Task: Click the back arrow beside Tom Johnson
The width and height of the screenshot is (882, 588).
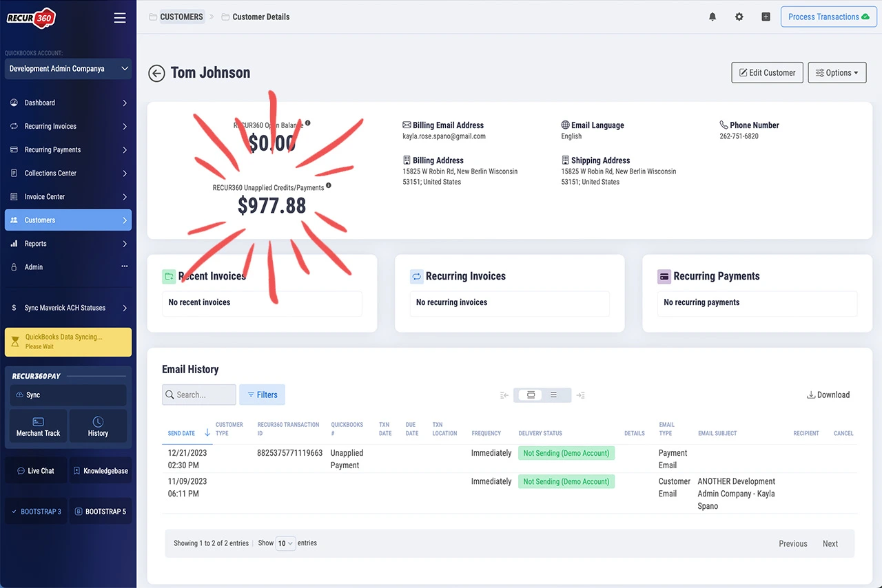Action: click(156, 73)
